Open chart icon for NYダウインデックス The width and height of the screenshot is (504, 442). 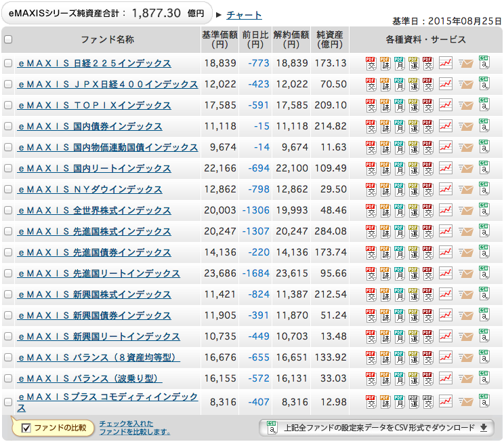pos(446,189)
